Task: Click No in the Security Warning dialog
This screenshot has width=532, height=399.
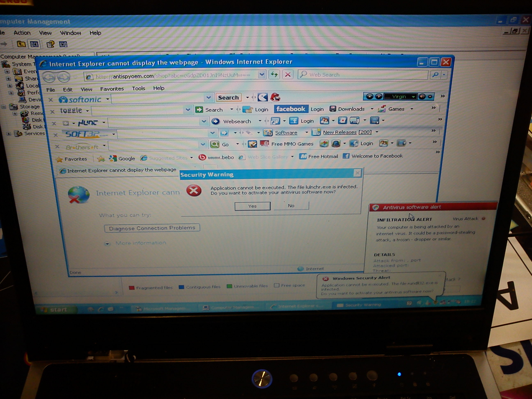Action: (x=291, y=206)
